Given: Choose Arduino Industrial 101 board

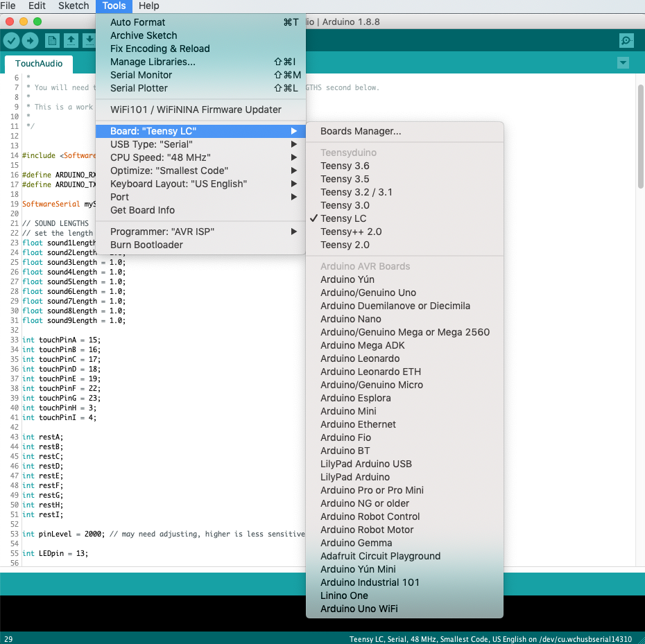Looking at the screenshot, I should point(405,582).
